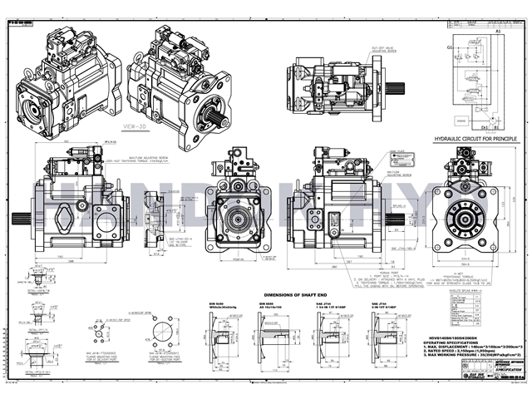Click the "HYDRAULIC CIRCUIT FOR PRINCIPLE" title

(x=475, y=139)
